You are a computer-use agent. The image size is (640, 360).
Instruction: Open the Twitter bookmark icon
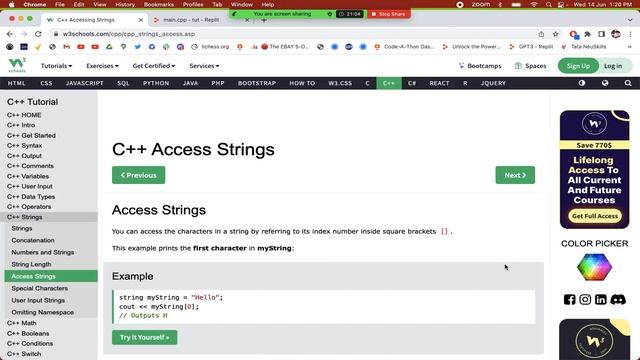138,47
